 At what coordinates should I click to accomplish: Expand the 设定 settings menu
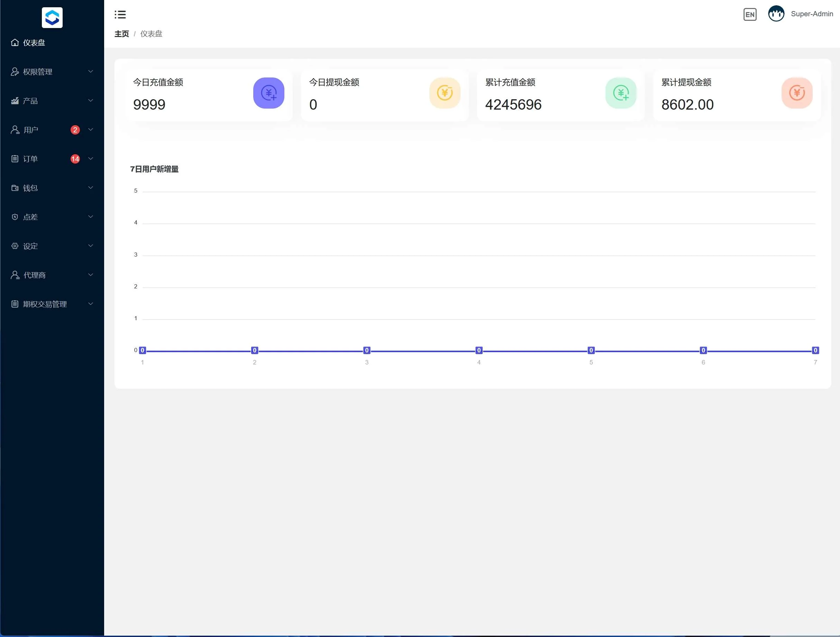(30, 246)
